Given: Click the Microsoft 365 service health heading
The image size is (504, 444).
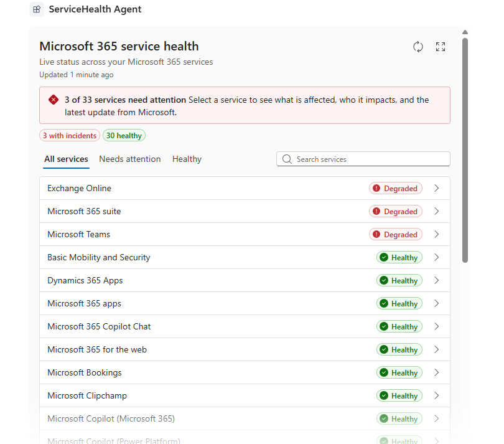Looking at the screenshot, I should point(119,46).
